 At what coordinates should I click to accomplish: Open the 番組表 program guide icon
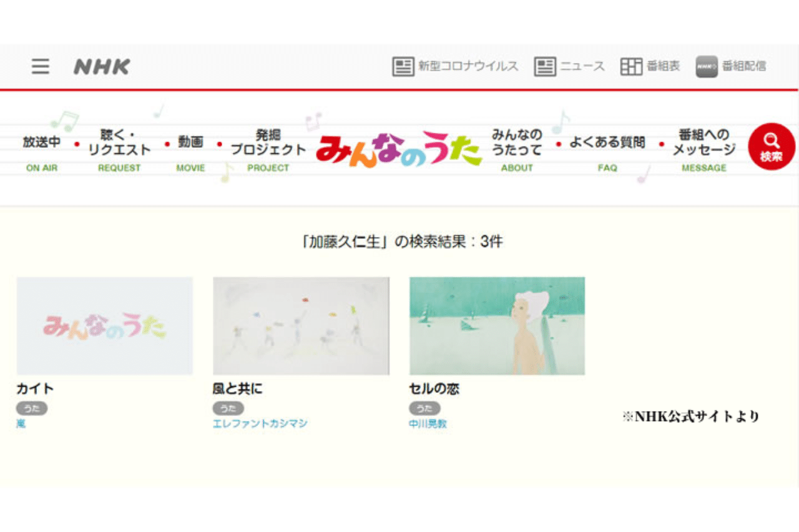[632, 65]
